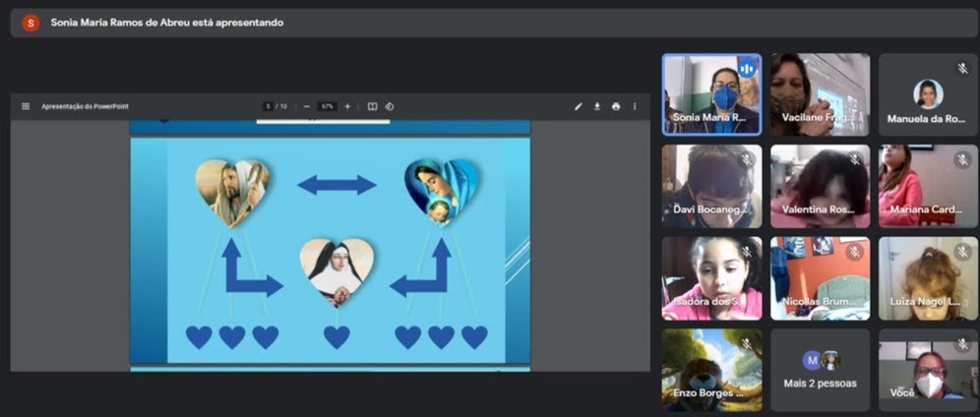Expand the Mais 2 pessoas tile

click(820, 370)
